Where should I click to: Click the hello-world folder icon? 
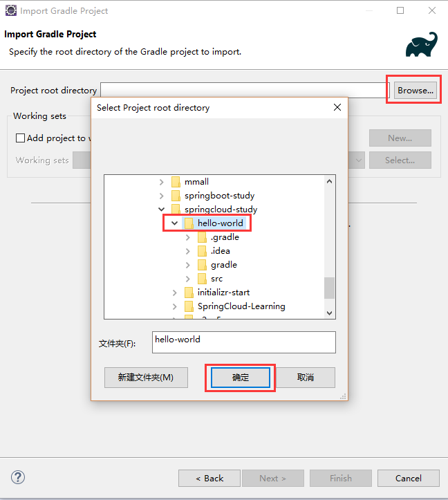pyautogui.click(x=189, y=223)
